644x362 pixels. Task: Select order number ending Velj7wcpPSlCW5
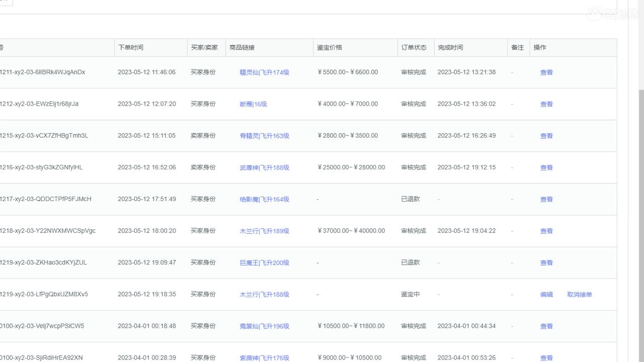(x=42, y=325)
